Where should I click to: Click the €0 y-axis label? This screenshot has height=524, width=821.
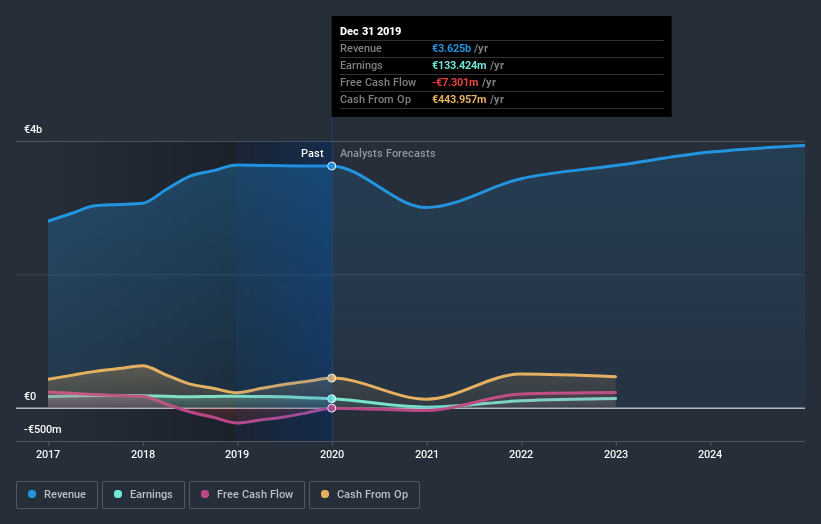point(30,396)
